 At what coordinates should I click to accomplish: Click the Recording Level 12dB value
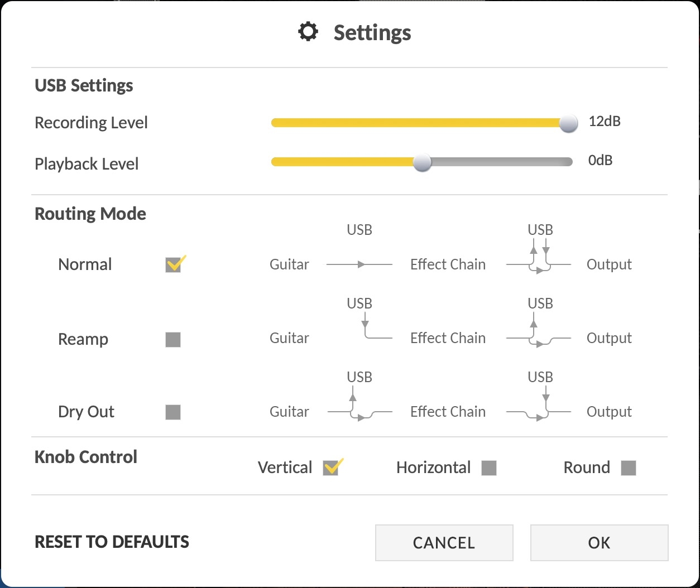tap(605, 121)
